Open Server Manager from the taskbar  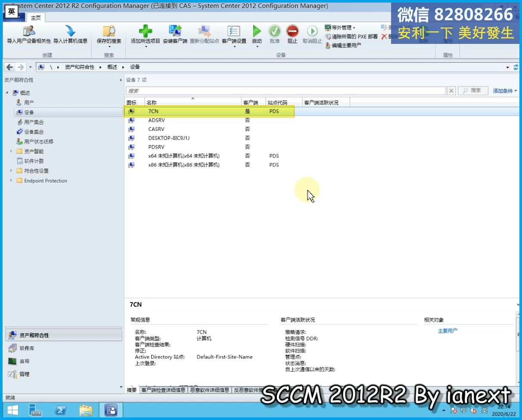pos(36,410)
